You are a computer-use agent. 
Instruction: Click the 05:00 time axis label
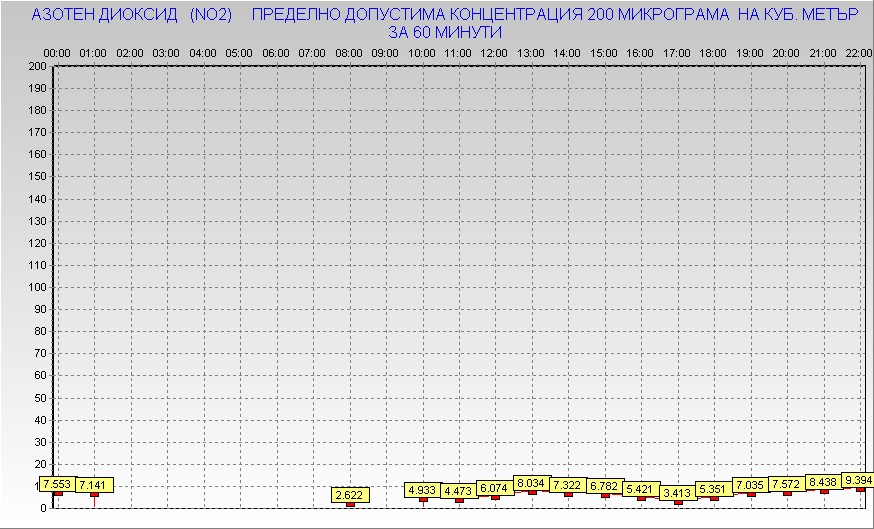(240, 52)
